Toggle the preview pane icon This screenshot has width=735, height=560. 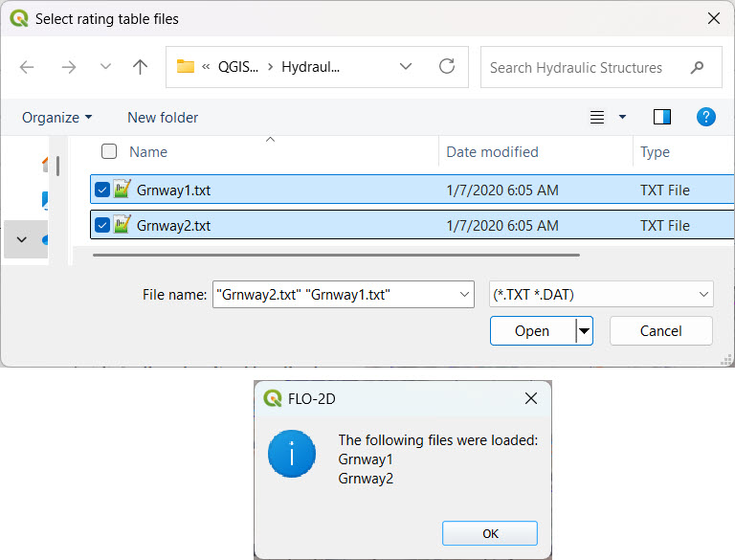[x=662, y=117]
